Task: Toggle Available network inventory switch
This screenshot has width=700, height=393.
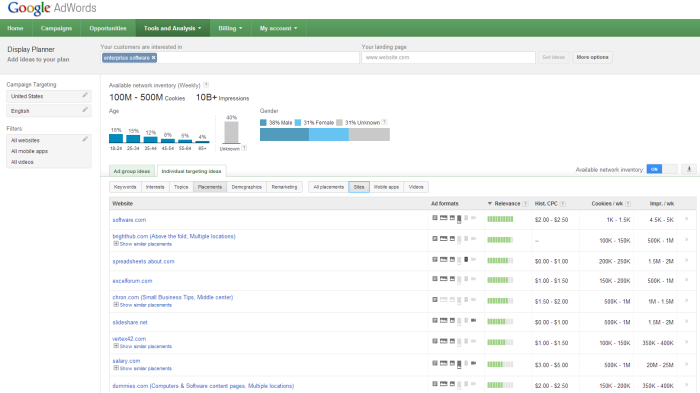Action: point(662,169)
